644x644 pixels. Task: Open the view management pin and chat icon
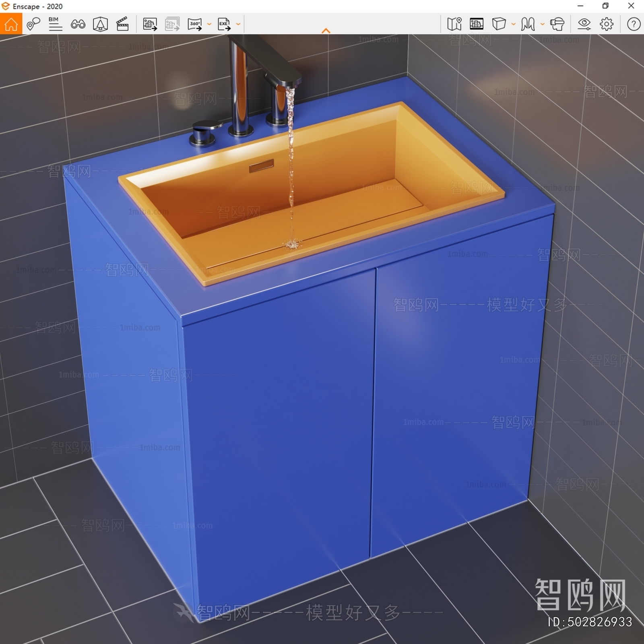[33, 24]
